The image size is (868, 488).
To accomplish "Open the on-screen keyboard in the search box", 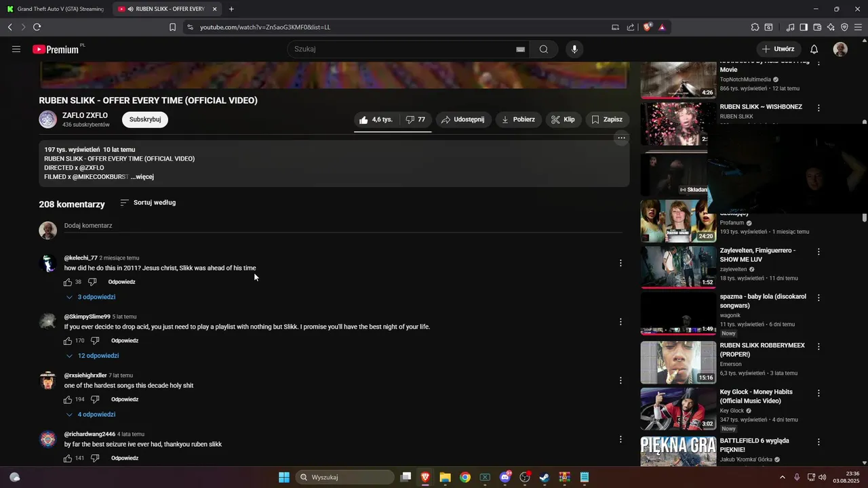I will (x=520, y=49).
